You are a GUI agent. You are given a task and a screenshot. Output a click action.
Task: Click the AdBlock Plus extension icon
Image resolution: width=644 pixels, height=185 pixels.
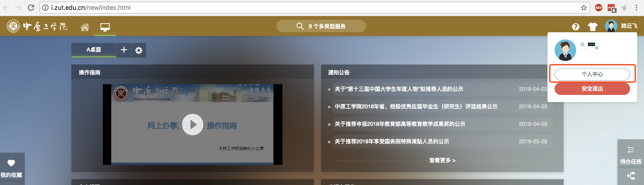pos(598,8)
